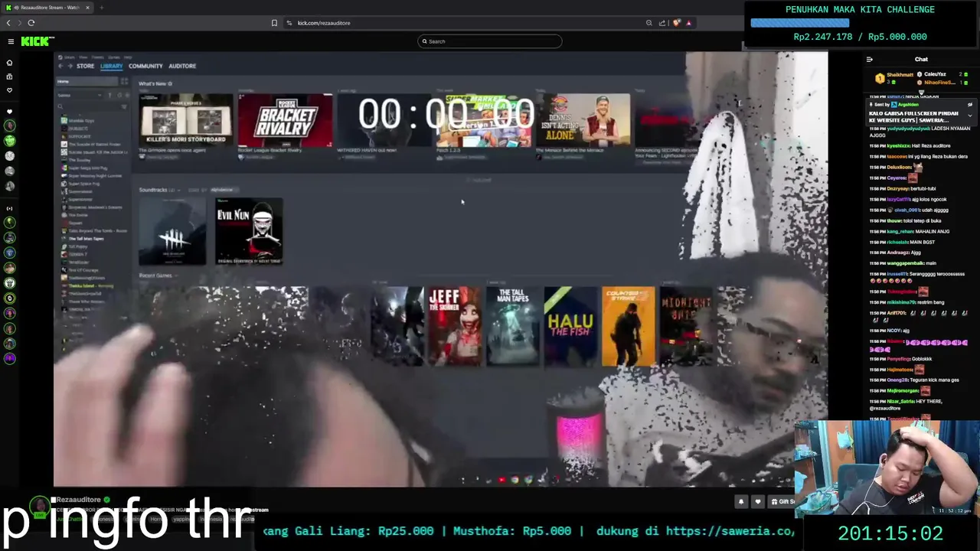Image resolution: width=980 pixels, height=551 pixels.
Task: Click the CaleuYaz leaderboard name
Action: (x=936, y=74)
